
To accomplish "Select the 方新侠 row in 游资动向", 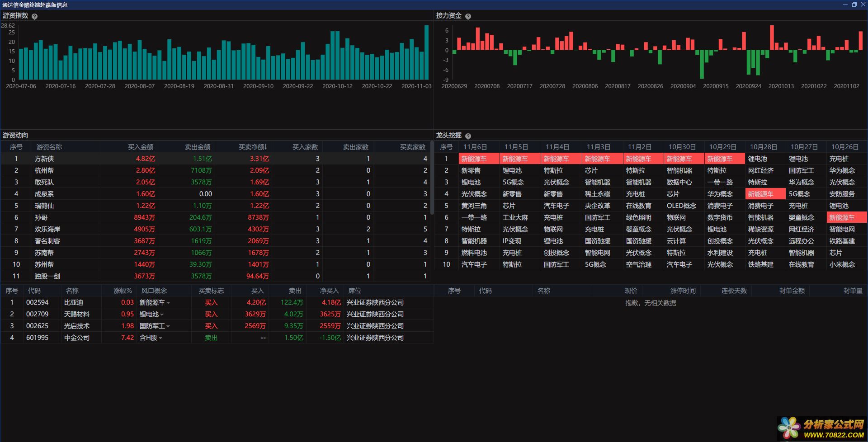I will (x=216, y=159).
